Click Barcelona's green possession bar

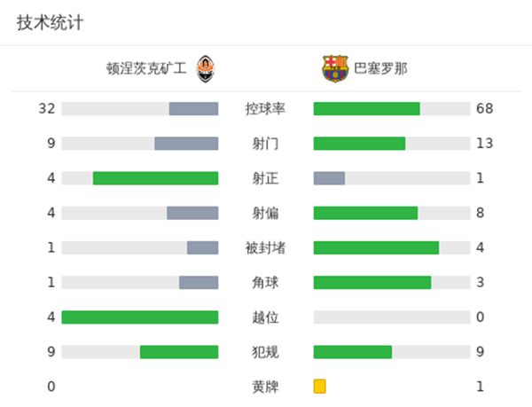pos(366,109)
